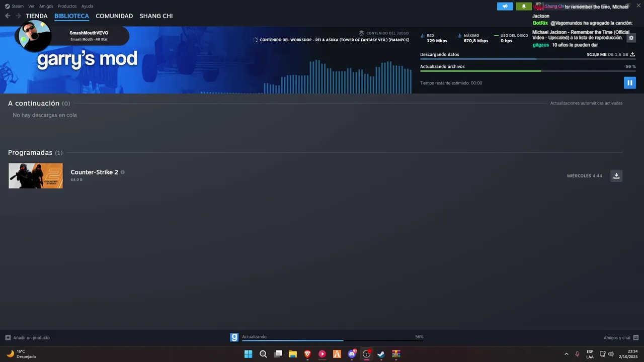Click the Shang Chi account name at top right
This screenshot has width=644, height=362.
[554, 7]
